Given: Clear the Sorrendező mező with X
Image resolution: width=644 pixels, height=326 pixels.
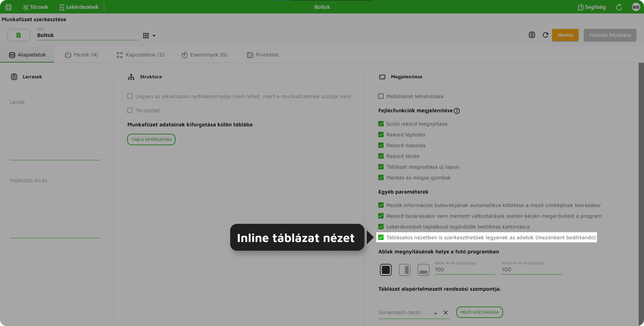Looking at the screenshot, I should click(x=446, y=313).
